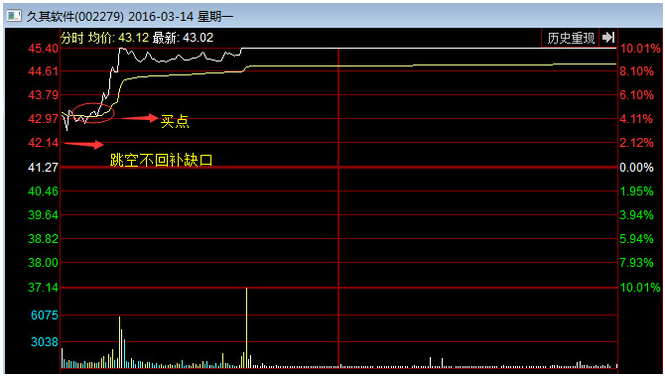Click the 10.01% top percentage label

(x=640, y=48)
